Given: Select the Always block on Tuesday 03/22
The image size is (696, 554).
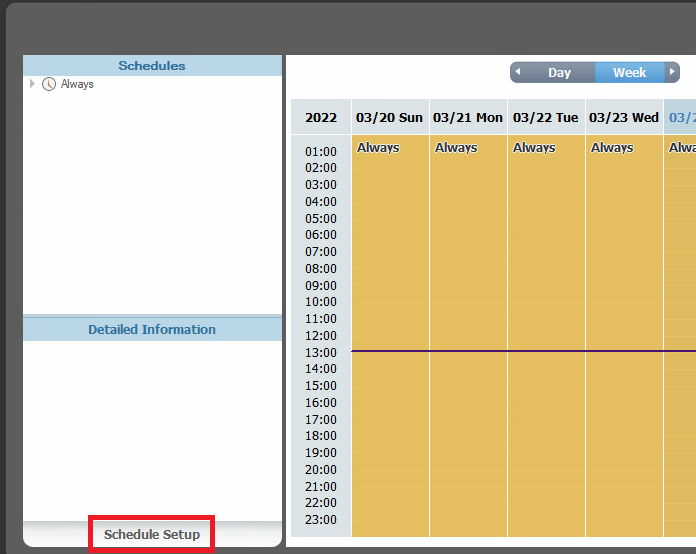Looking at the screenshot, I should [546, 336].
